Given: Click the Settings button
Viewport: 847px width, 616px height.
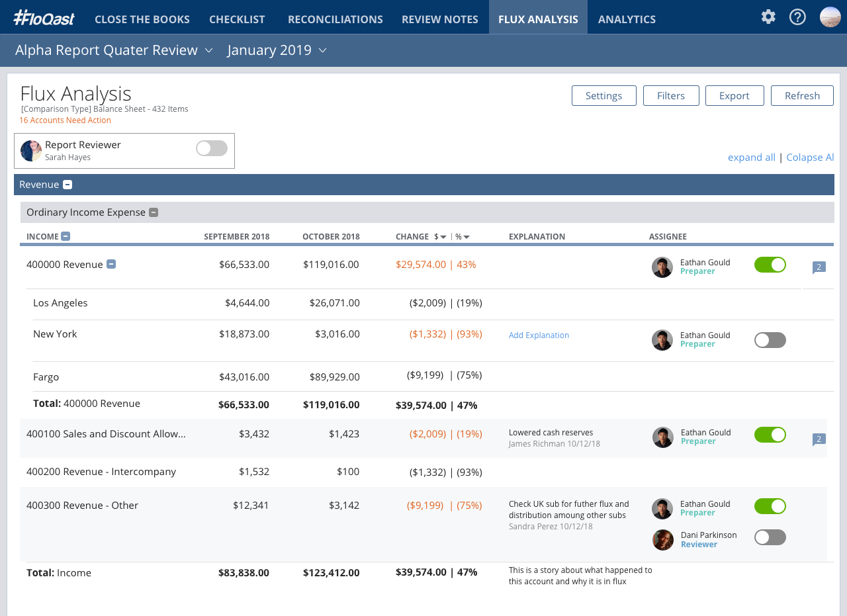Looking at the screenshot, I should pyautogui.click(x=604, y=95).
